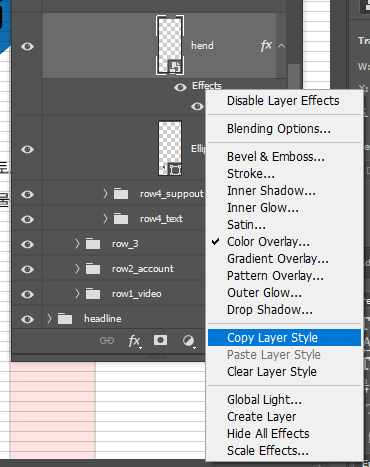Click the Layers panel scrollbar thumb
Viewport: 370px width, 467px height.
294,77
